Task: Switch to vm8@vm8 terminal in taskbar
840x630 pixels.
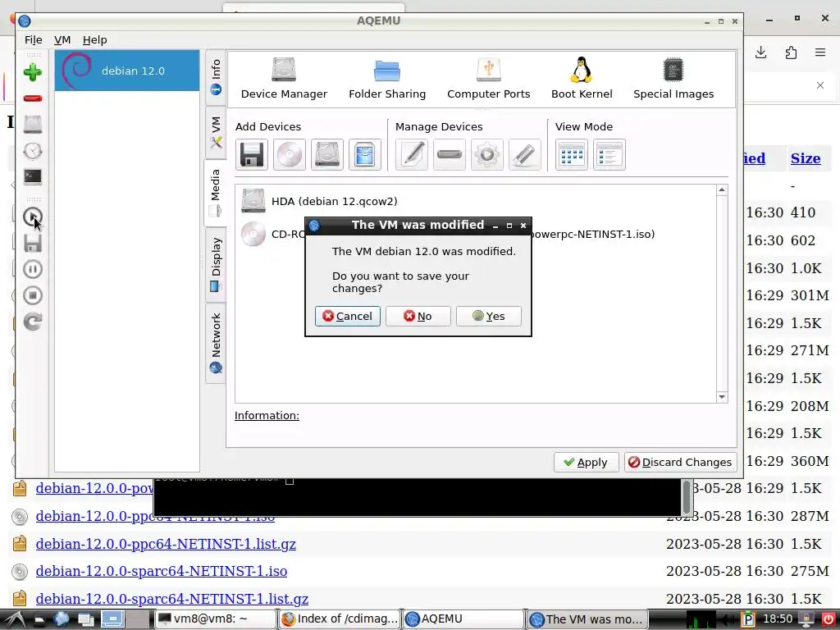Action: (x=216, y=619)
